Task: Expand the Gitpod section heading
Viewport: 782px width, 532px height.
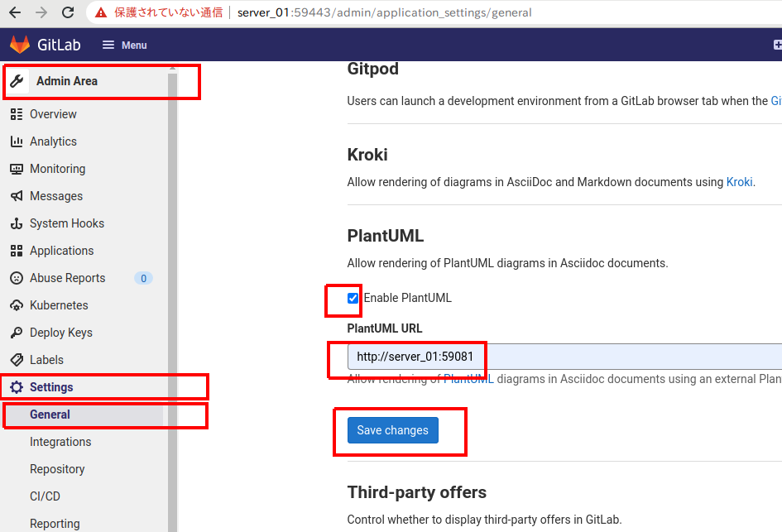Action: pyautogui.click(x=372, y=69)
